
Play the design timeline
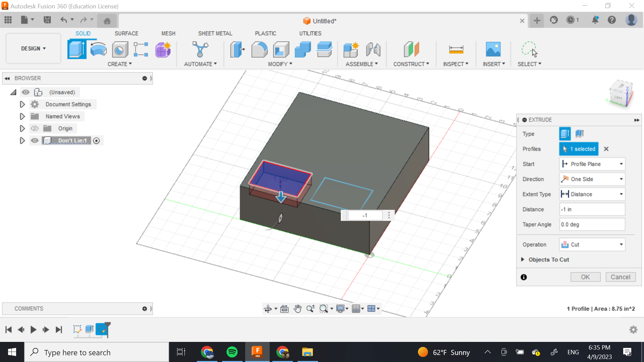coord(33,329)
